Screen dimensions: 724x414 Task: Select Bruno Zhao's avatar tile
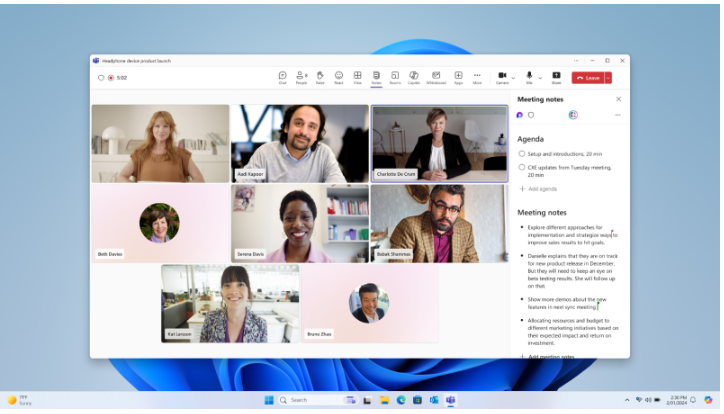pos(369,303)
